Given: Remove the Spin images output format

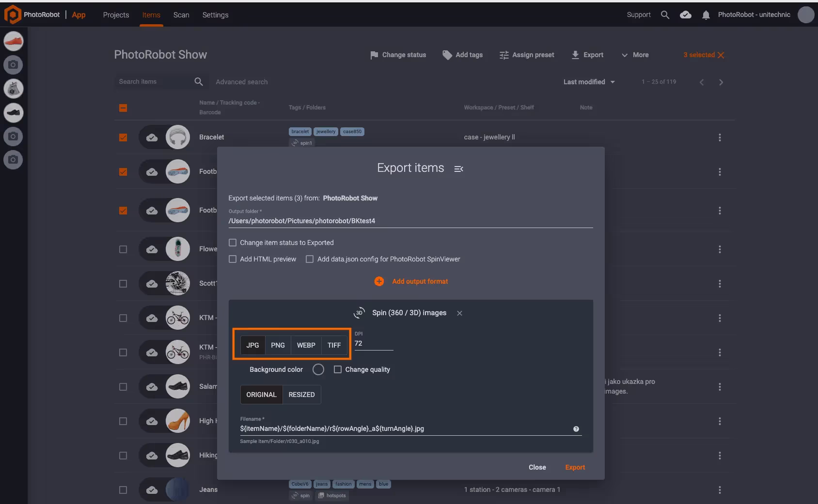Looking at the screenshot, I should pos(459,313).
